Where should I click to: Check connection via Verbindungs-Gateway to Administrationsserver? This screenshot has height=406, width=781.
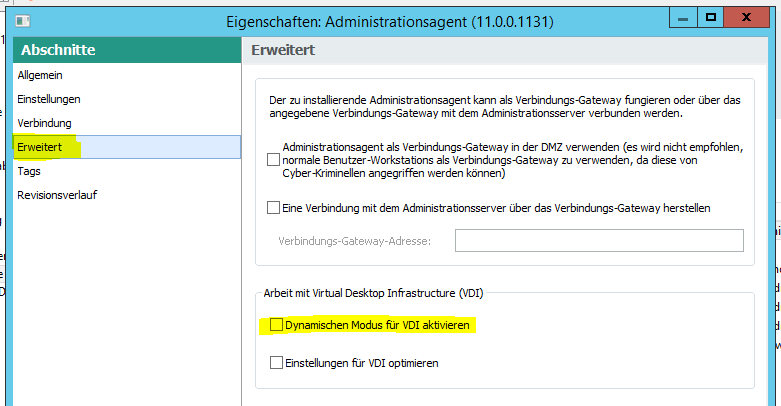[x=275, y=208]
